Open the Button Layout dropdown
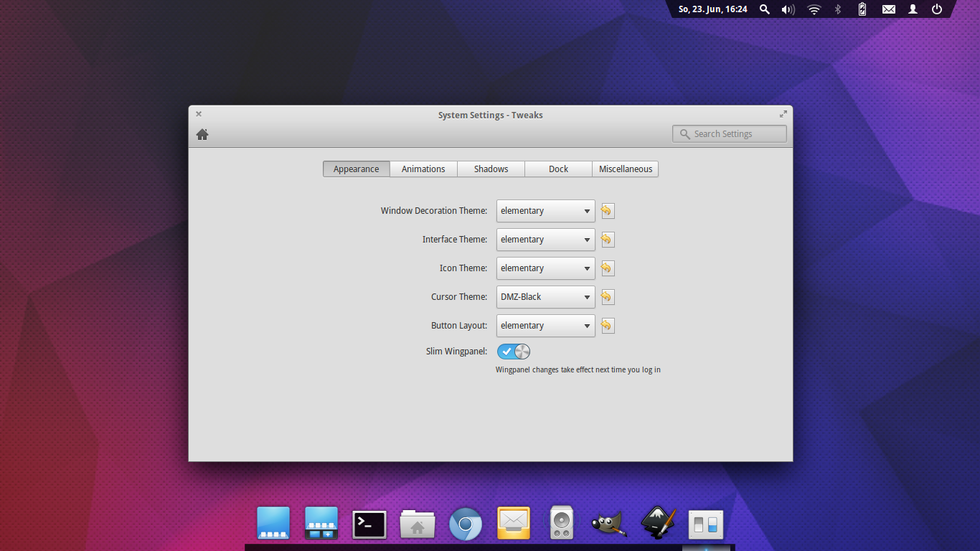 (x=545, y=326)
